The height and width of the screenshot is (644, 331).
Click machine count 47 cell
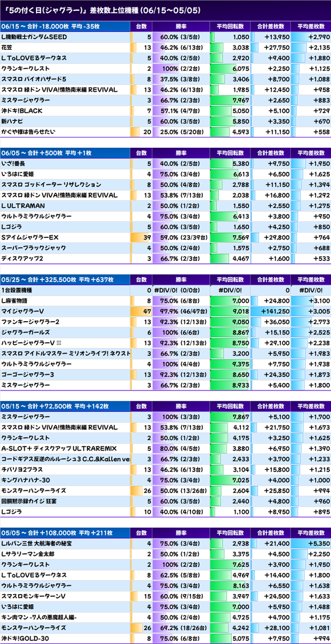click(141, 312)
